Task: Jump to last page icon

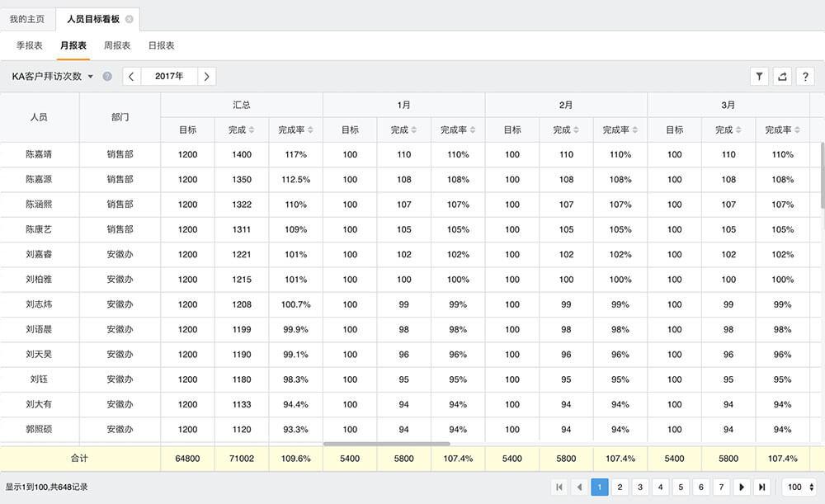Action: coord(761,488)
